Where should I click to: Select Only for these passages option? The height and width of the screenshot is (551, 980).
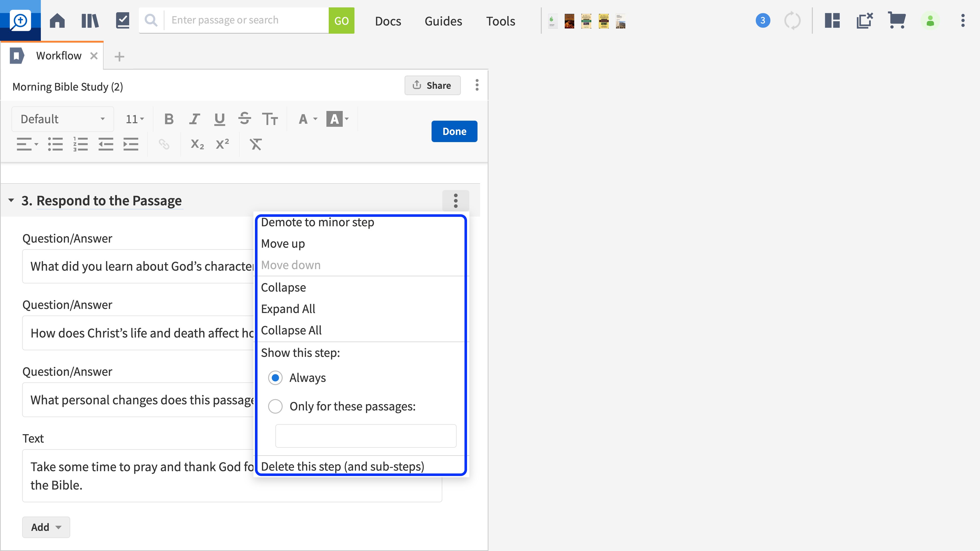pyautogui.click(x=275, y=406)
